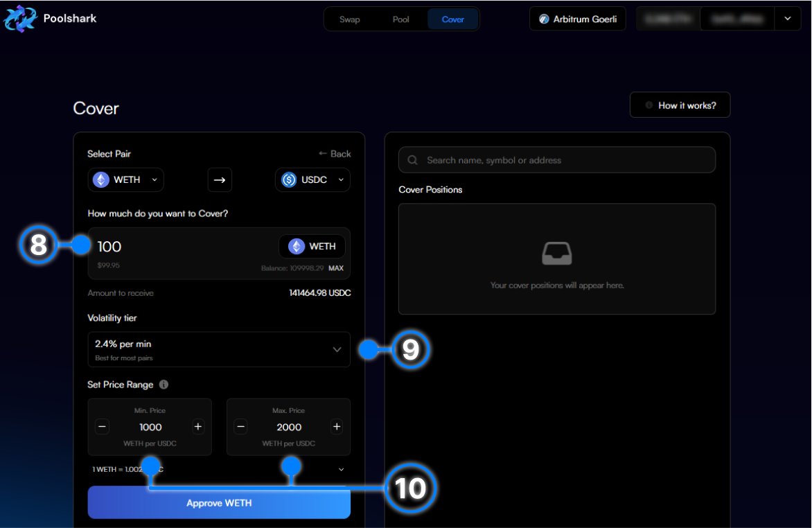812x528 pixels.
Task: Click the search magnifier icon
Action: click(x=413, y=160)
